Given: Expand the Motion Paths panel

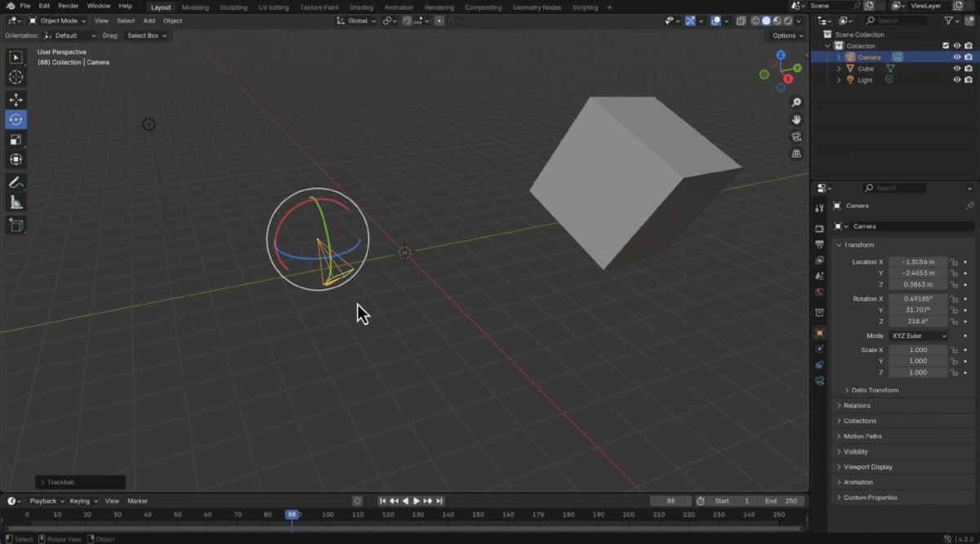Looking at the screenshot, I should coord(839,436).
